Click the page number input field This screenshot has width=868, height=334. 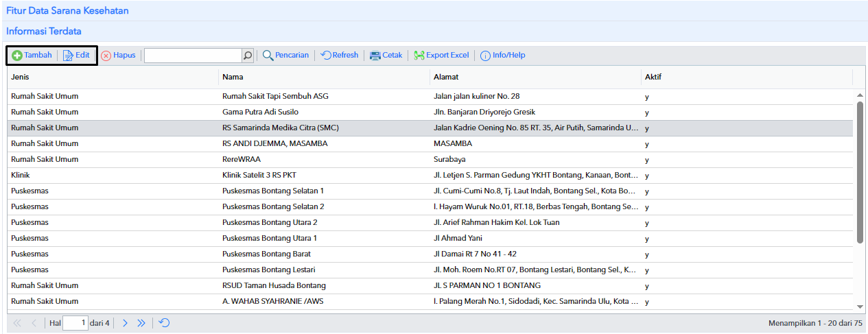pyautogui.click(x=75, y=323)
